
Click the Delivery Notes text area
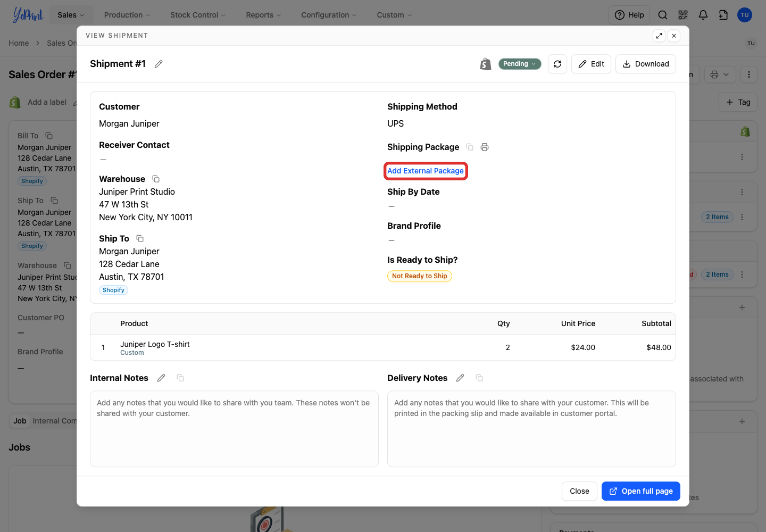531,429
